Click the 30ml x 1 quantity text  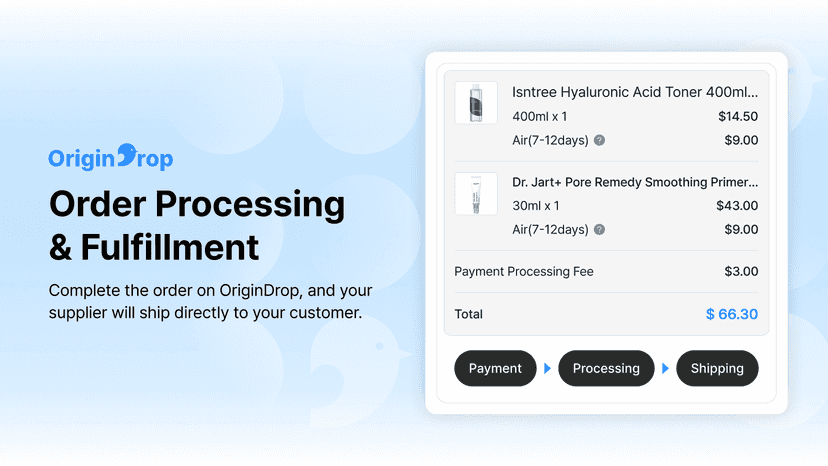coord(535,206)
